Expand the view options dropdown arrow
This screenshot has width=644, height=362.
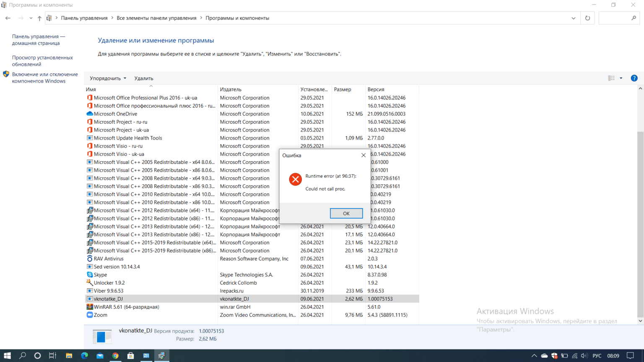pyautogui.click(x=621, y=78)
